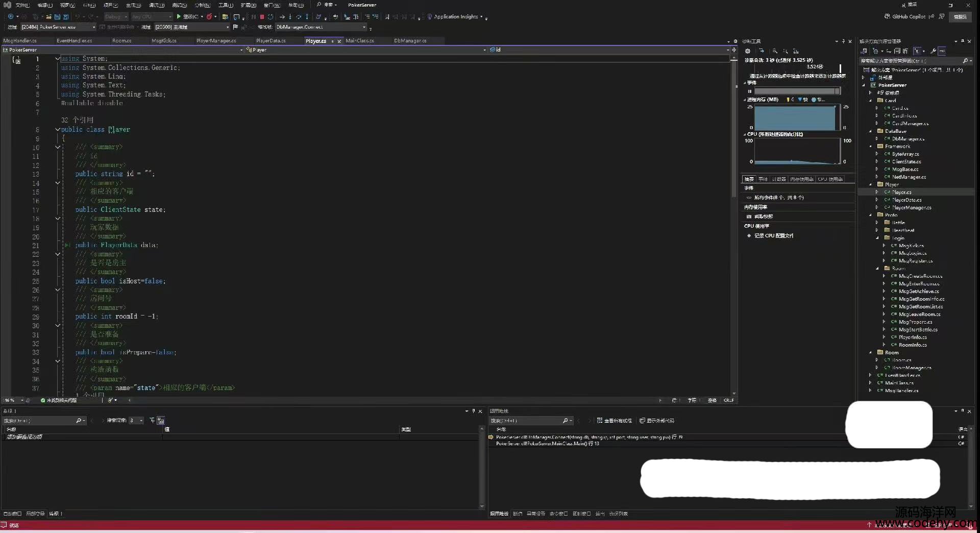Click the GitHub Copilot icon
980x533 pixels.
click(x=887, y=16)
